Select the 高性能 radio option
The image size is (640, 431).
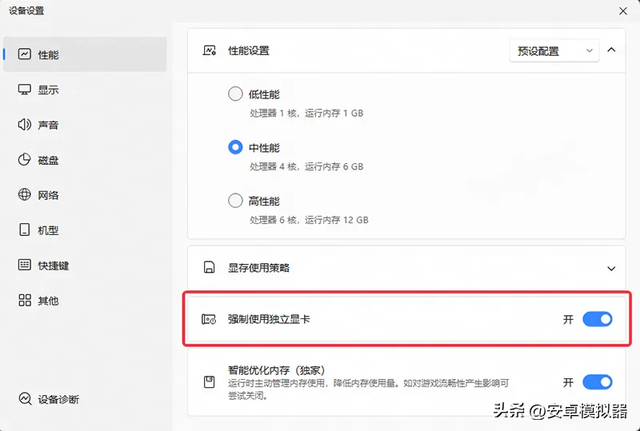[x=235, y=200]
